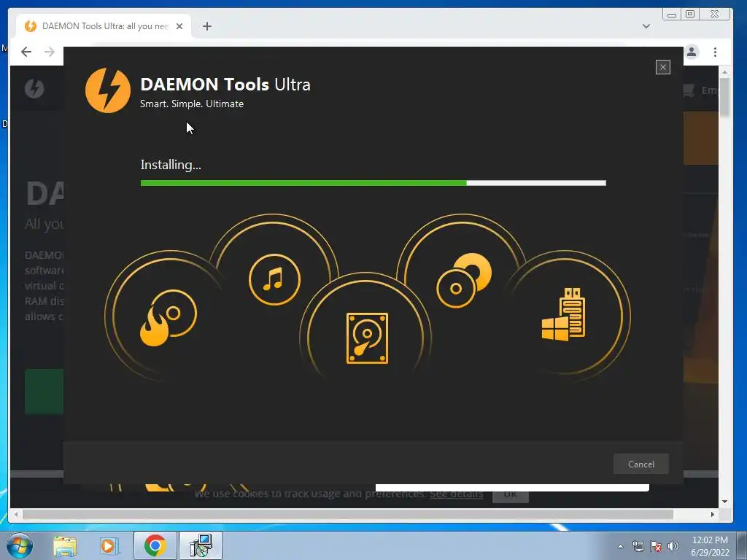Click the music note audio icon
Screen dimensions: 747x560
[x=274, y=279]
